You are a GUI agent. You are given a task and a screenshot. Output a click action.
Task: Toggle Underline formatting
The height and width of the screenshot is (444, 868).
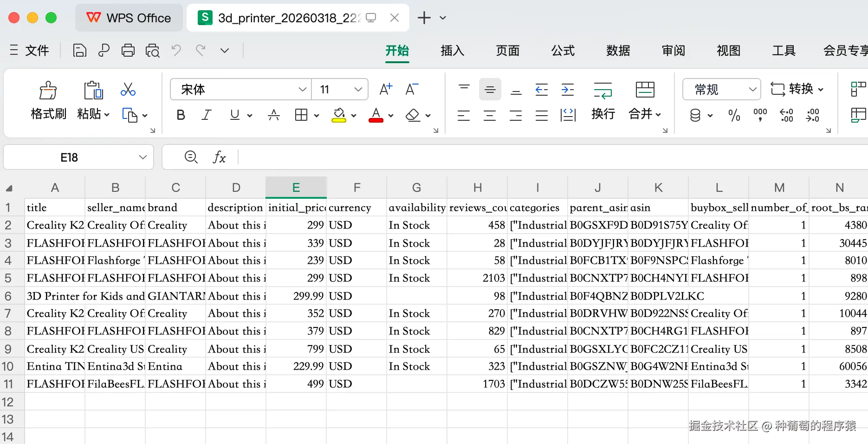coord(235,115)
